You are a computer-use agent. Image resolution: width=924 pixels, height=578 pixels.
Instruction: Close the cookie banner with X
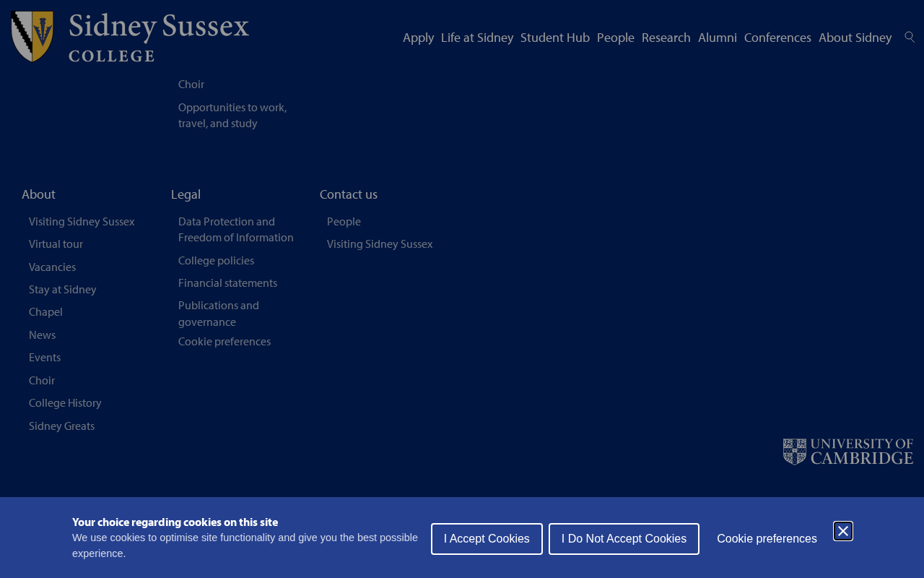pos(843,531)
